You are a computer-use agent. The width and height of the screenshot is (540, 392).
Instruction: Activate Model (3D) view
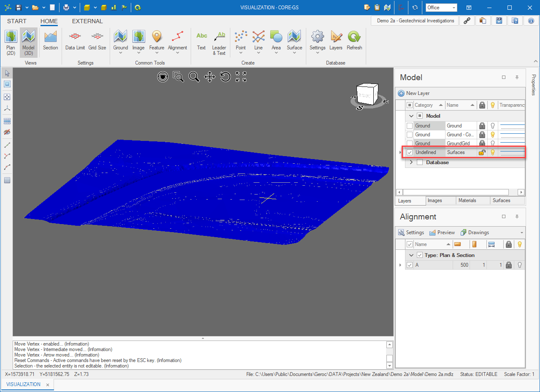point(28,43)
